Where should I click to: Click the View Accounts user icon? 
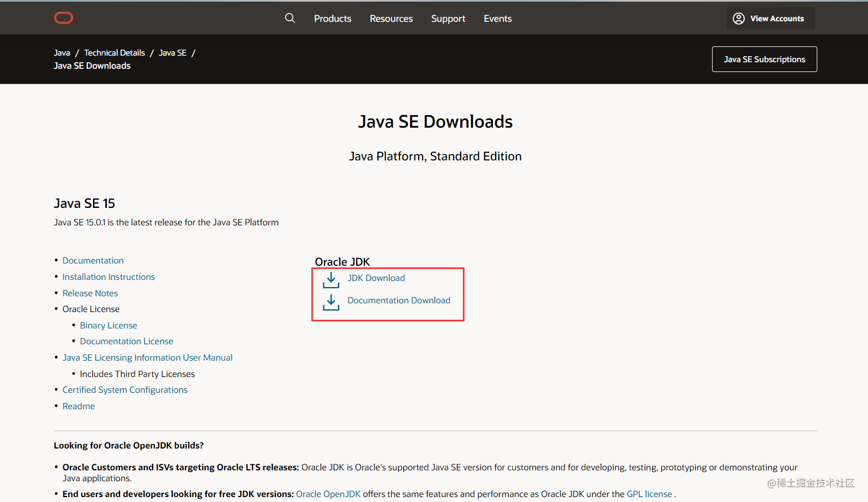(739, 19)
